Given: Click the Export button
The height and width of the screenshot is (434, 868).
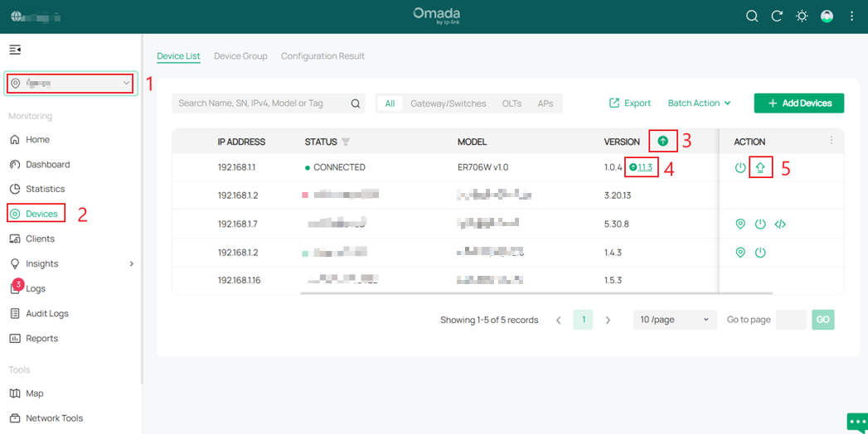Looking at the screenshot, I should [630, 103].
